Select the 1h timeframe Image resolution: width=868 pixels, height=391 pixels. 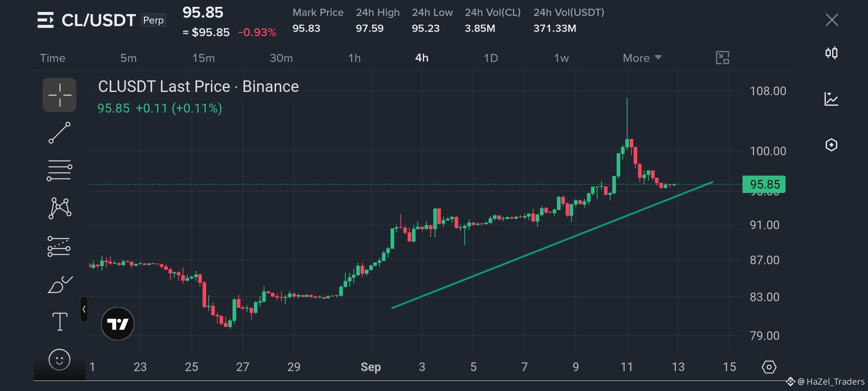coord(354,58)
